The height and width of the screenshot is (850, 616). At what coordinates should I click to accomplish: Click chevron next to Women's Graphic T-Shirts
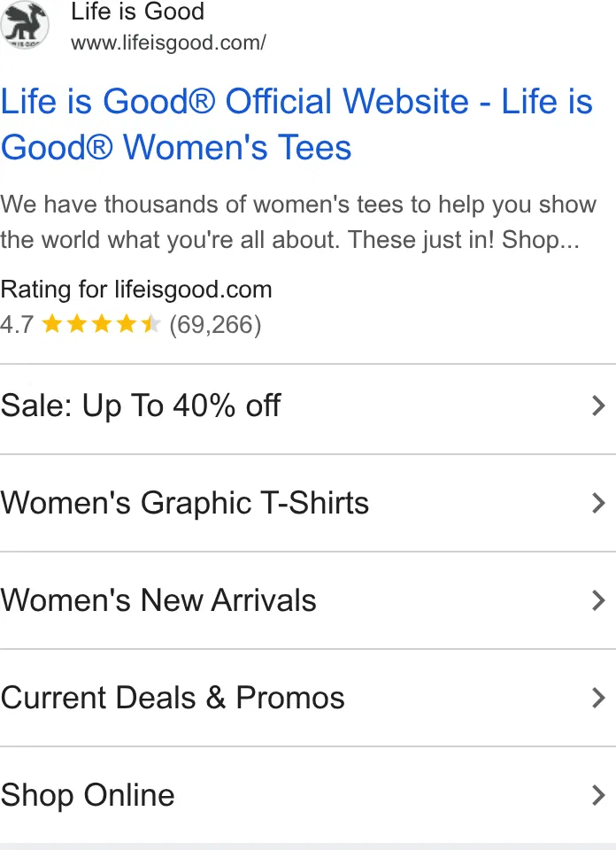coord(598,503)
